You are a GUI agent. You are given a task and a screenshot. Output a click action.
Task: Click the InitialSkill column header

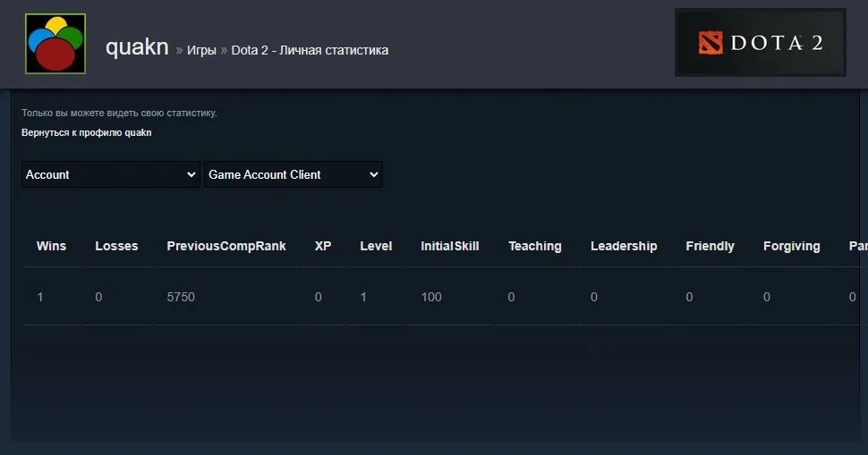click(449, 246)
